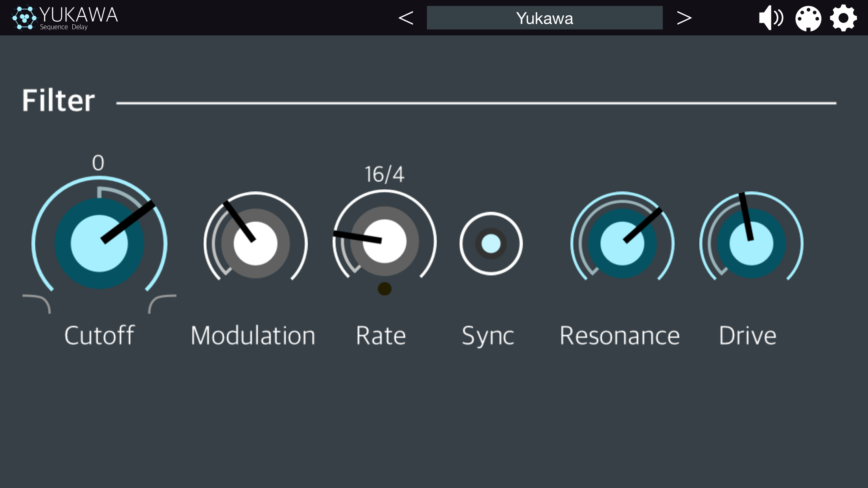868x488 pixels.
Task: Click the Filter section header
Action: [59, 100]
